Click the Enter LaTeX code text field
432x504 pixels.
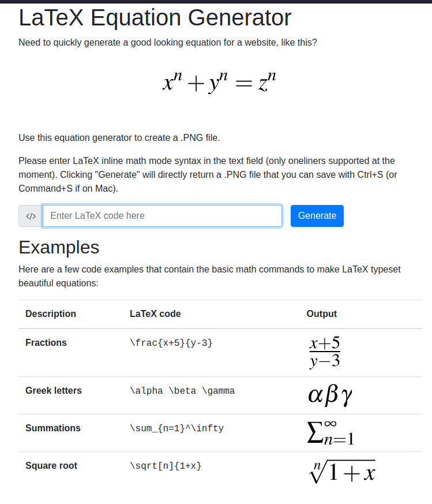click(162, 216)
